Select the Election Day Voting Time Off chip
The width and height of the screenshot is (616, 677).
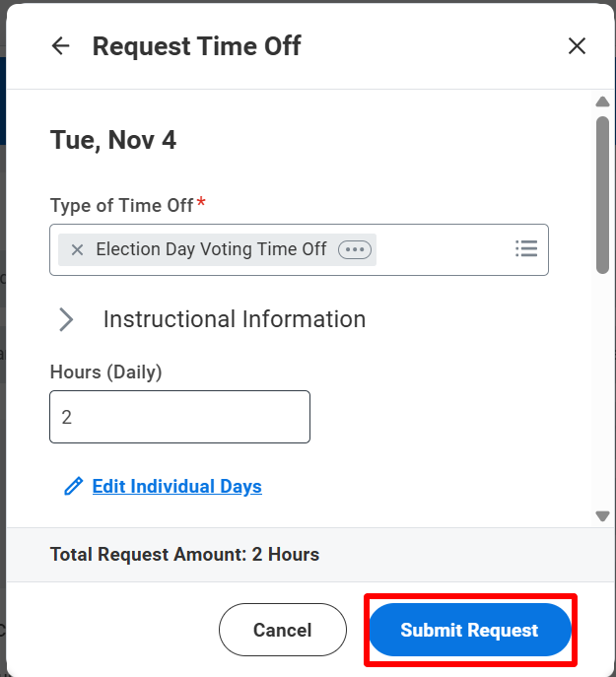point(211,250)
